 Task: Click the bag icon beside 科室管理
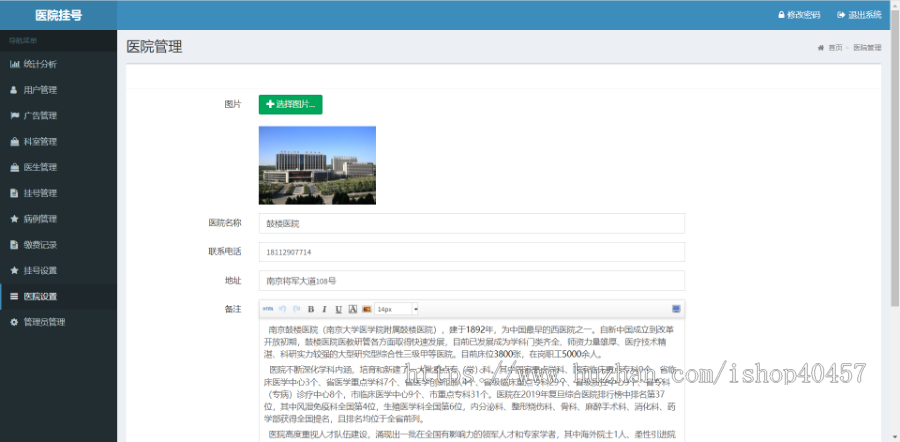tap(14, 142)
